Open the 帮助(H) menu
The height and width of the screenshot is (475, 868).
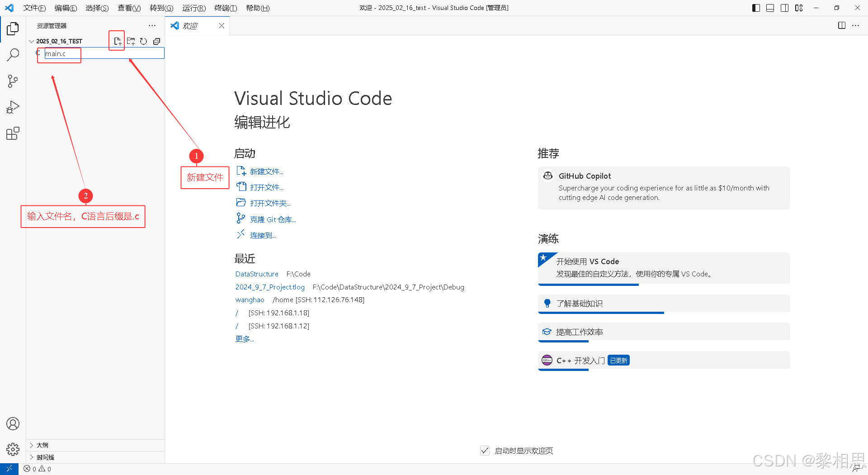click(258, 8)
